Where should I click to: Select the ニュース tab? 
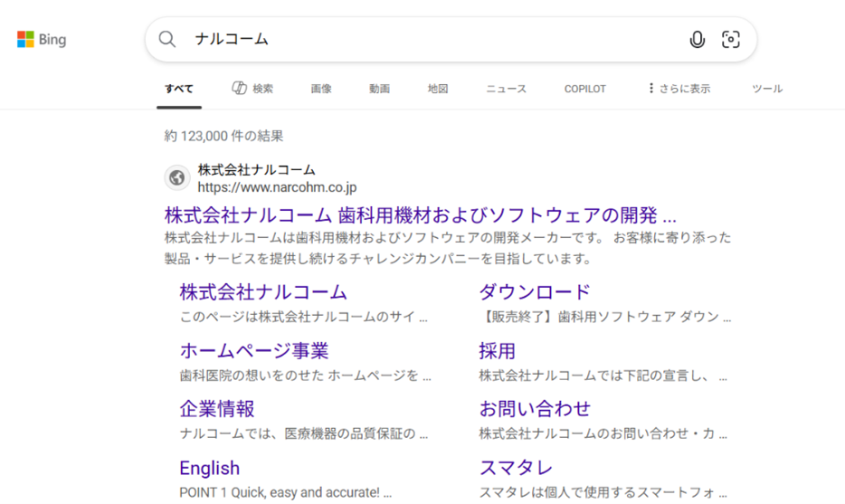[x=506, y=89]
